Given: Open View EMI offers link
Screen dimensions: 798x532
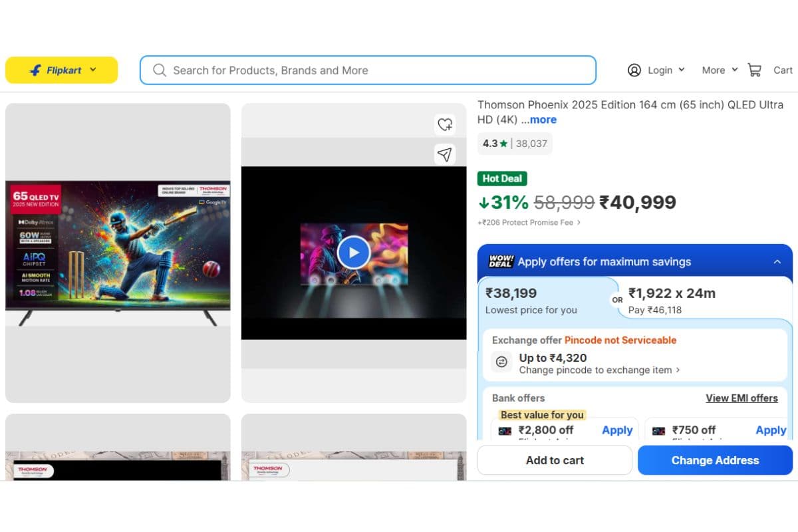Looking at the screenshot, I should (x=741, y=398).
